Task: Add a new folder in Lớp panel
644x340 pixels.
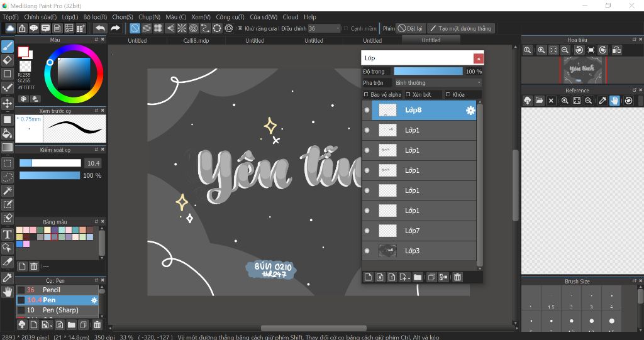Action: (418, 278)
